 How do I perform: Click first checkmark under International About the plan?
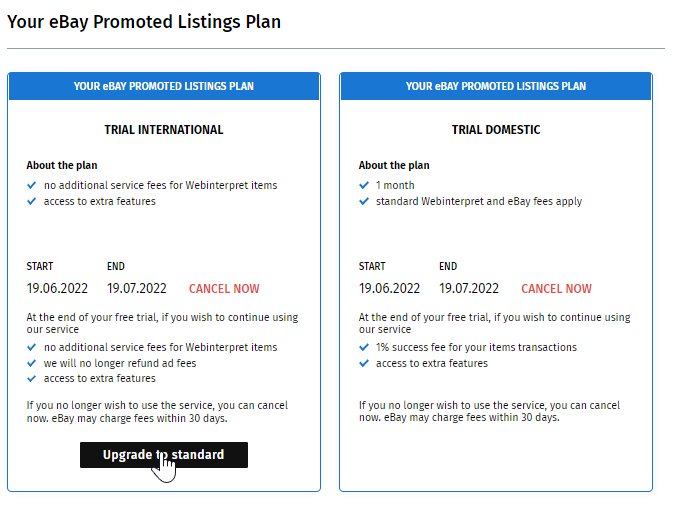click(x=31, y=185)
